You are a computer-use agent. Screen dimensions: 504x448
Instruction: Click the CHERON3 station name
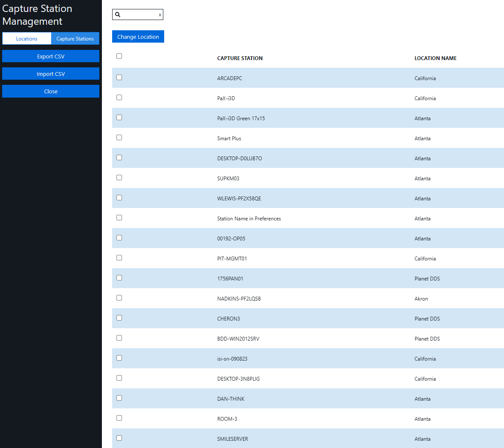pos(229,319)
